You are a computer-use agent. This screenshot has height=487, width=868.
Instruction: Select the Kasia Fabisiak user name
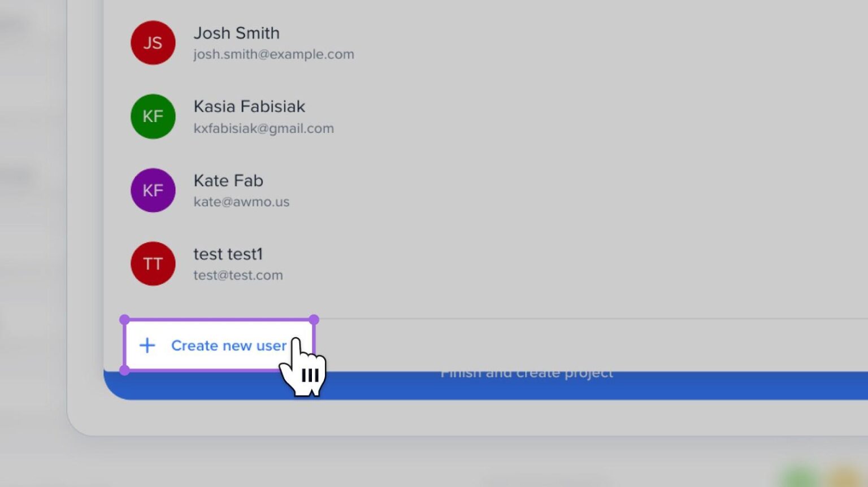(x=249, y=107)
